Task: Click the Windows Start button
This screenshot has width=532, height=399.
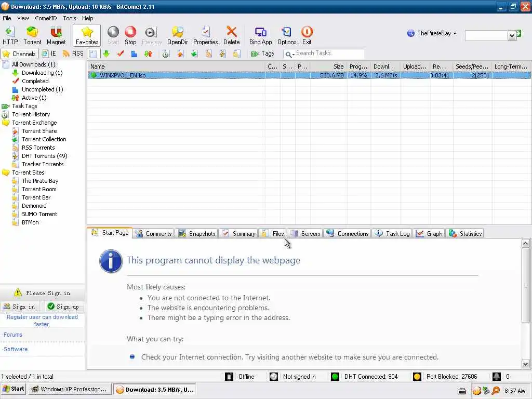Action: point(13,389)
